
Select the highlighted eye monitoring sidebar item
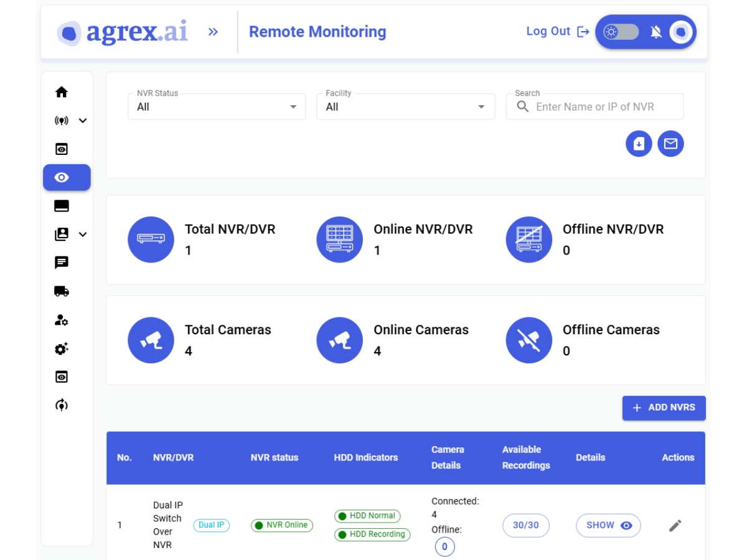tap(67, 177)
